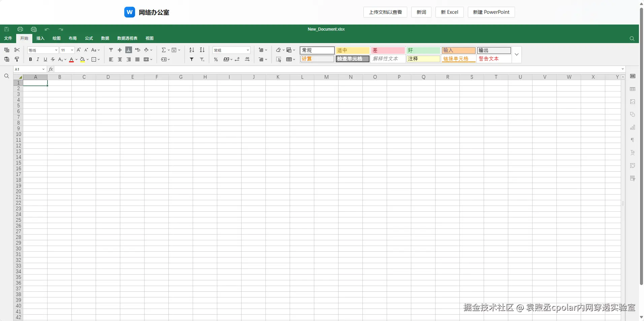The height and width of the screenshot is (321, 644).
Task: Toggle strikethrough formatting
Action: [x=53, y=59]
